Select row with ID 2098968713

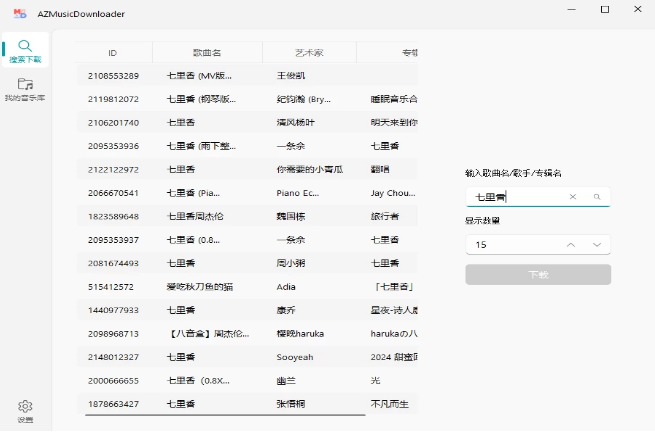[247, 333]
